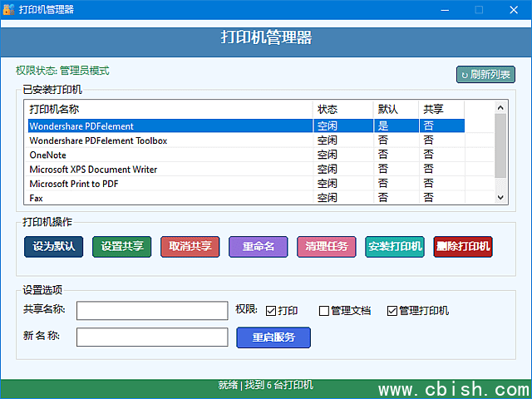Enable the 管理文档 permission checkbox
The image size is (532, 399).
pos(323,311)
